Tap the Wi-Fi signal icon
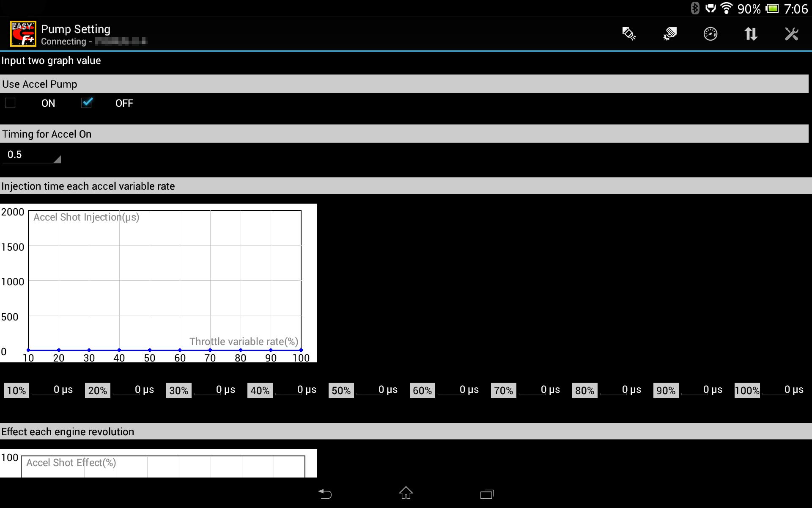 pos(726,8)
